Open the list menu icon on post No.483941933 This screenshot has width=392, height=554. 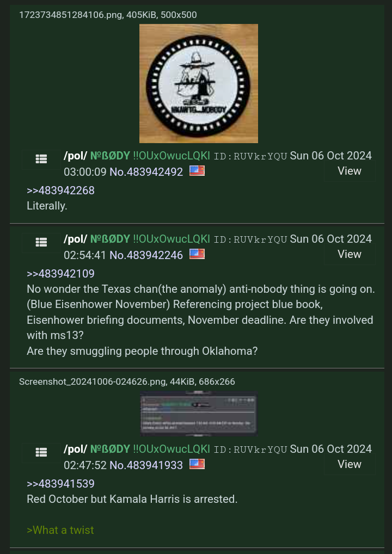(41, 453)
